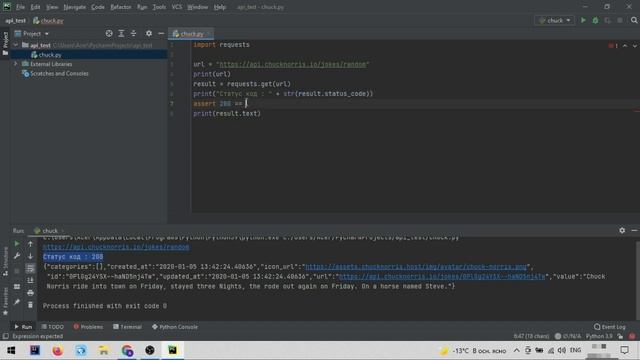Toggle the Project side tool window button

click(x=5, y=43)
